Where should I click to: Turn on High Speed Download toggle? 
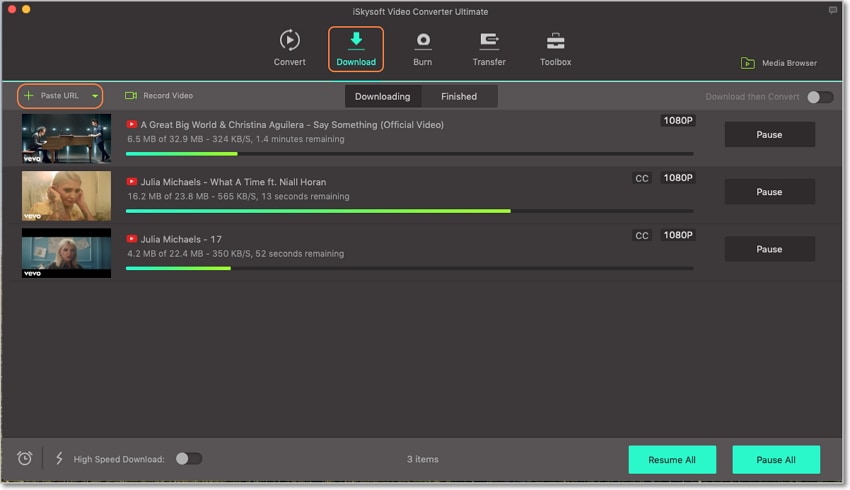click(x=189, y=459)
